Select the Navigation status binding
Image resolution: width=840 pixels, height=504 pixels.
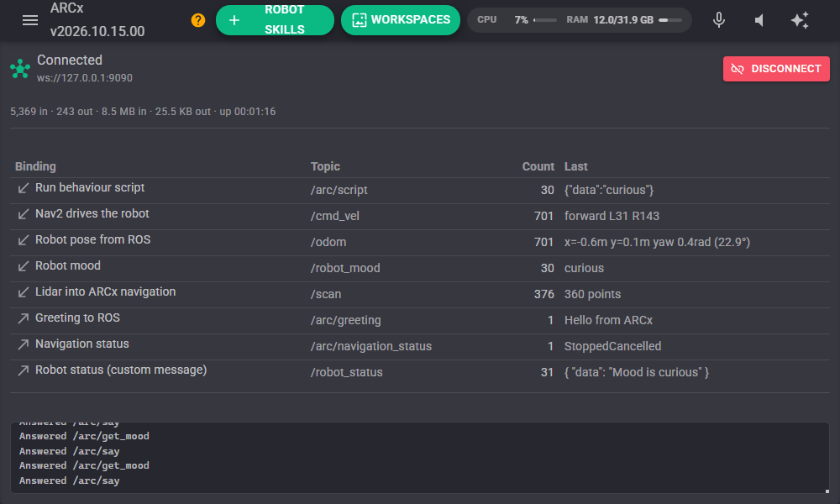click(82, 344)
